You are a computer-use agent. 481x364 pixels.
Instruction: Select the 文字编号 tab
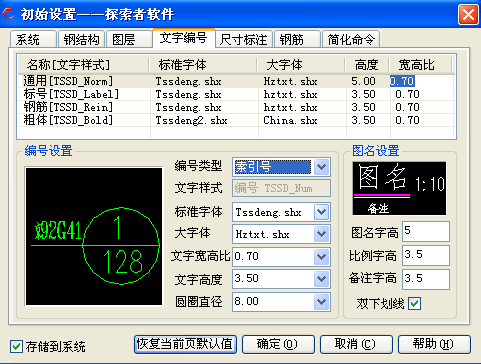coord(184,38)
